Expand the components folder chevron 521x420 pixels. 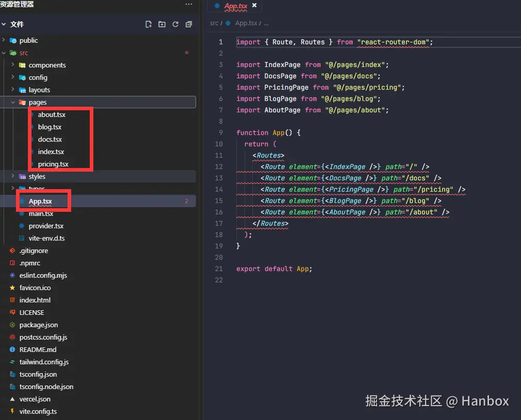(x=12, y=65)
